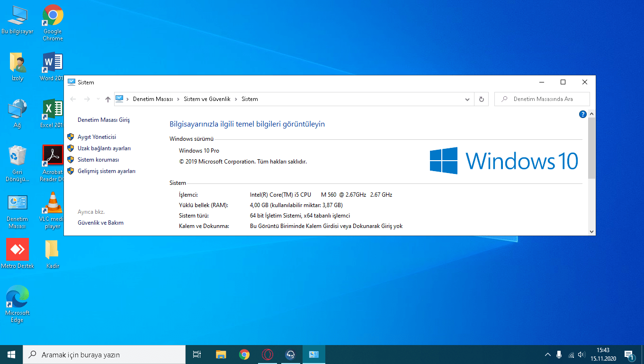
Task: Expand chevron before Denetim Masası breadcrumb
Action: 128,99
